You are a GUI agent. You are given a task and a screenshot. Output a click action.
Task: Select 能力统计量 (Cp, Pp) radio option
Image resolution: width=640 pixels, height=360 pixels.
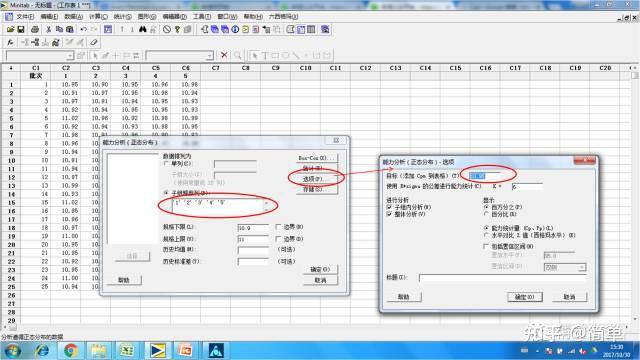486,228
